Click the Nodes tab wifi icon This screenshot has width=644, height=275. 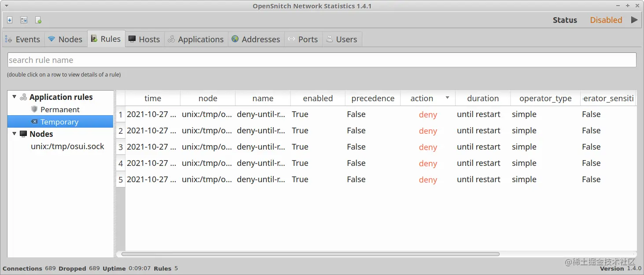pos(52,39)
